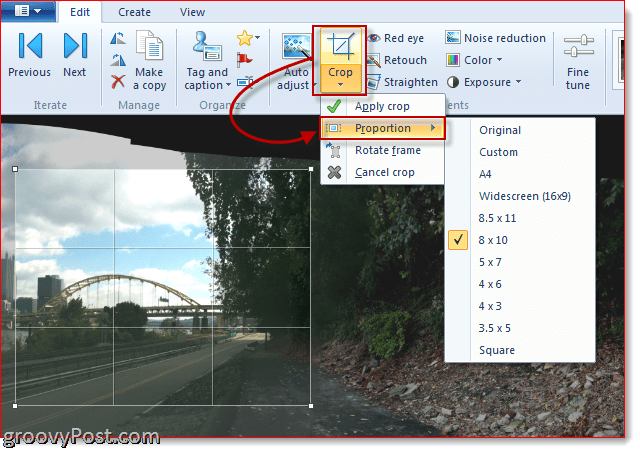Switch to the View tab
The height and width of the screenshot is (453, 640).
click(192, 12)
